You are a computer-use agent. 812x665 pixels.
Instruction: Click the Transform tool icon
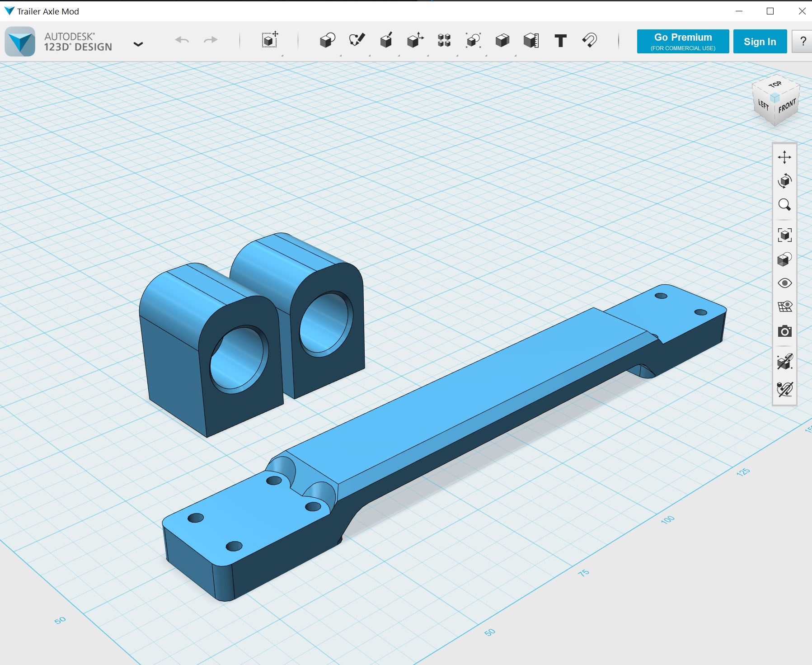269,40
